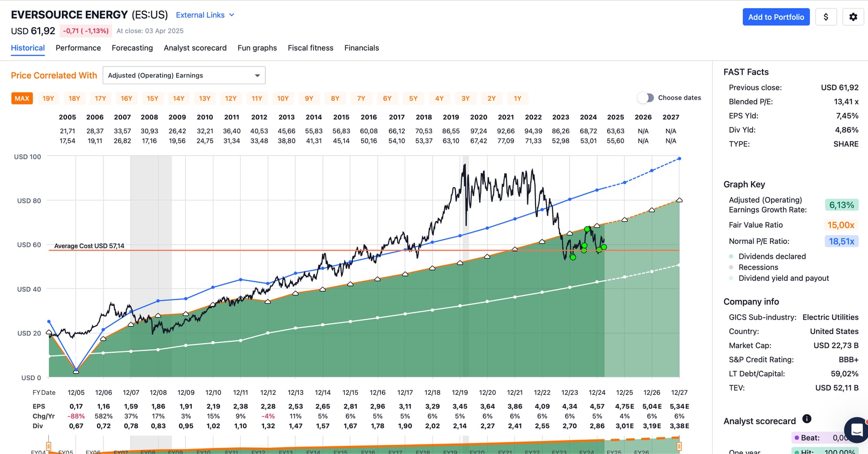Click the Analyst scorecard info icon

click(x=807, y=419)
